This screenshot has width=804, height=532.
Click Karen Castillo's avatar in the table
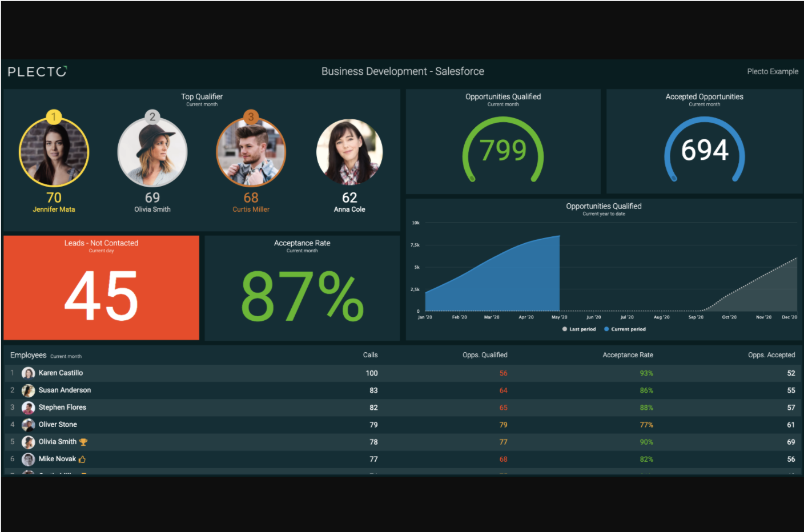pyautogui.click(x=28, y=373)
